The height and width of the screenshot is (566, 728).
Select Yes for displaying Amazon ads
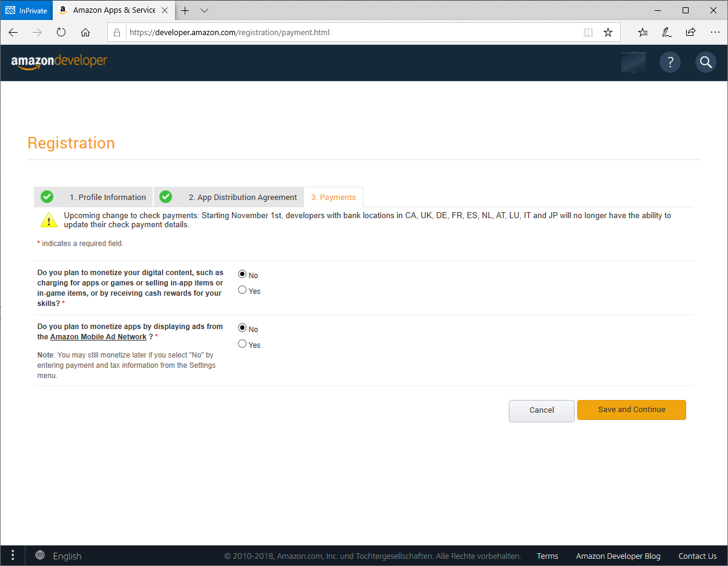coord(242,344)
